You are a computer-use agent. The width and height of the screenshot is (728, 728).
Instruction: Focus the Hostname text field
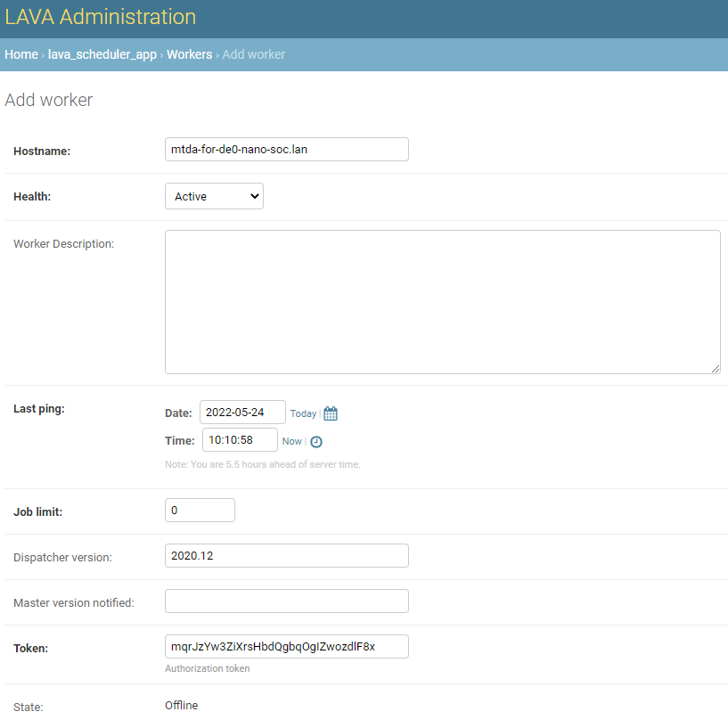pyautogui.click(x=287, y=149)
